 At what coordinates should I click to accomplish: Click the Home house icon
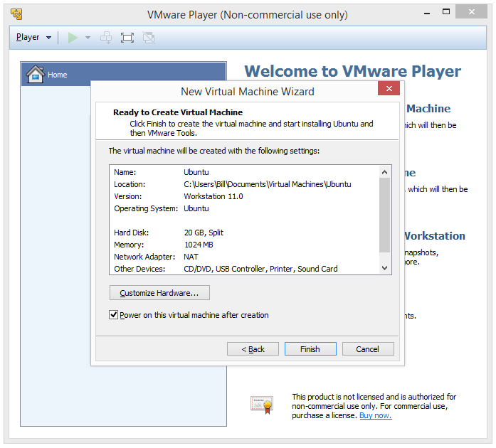[x=35, y=74]
